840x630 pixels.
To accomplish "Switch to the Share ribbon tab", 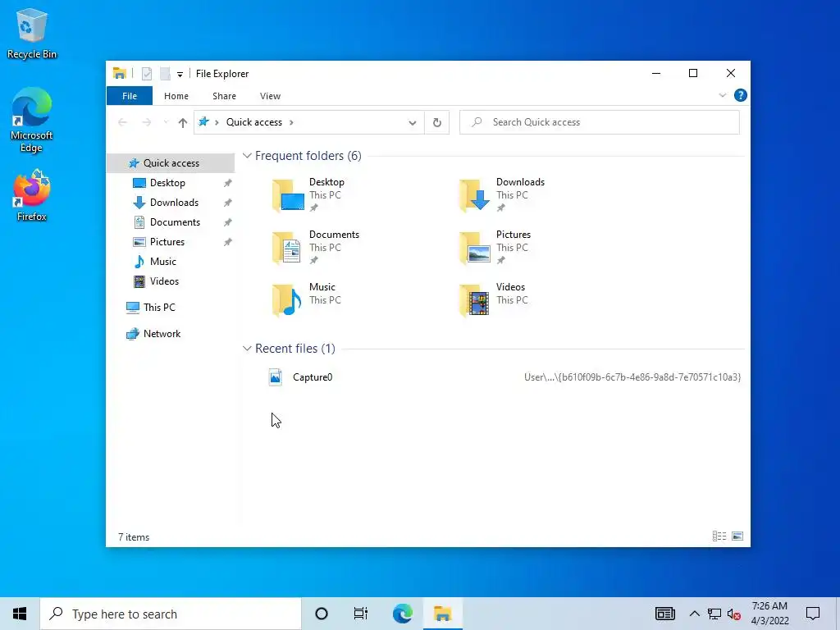I will tap(224, 96).
